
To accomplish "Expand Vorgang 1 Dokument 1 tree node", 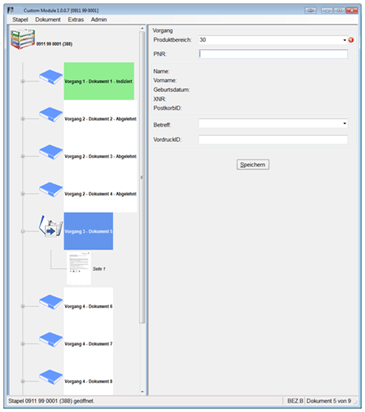I will pos(23,81).
